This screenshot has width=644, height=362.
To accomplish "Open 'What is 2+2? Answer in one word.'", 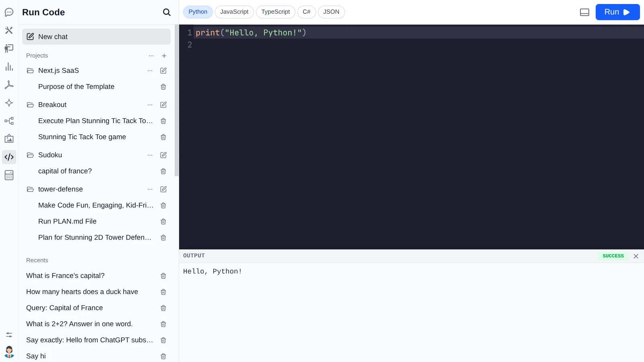I will [79, 324].
